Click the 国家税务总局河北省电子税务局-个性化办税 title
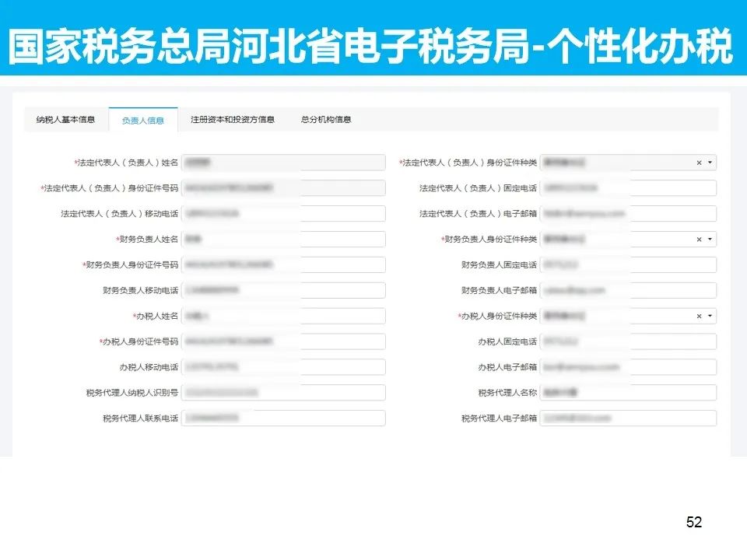 click(370, 46)
